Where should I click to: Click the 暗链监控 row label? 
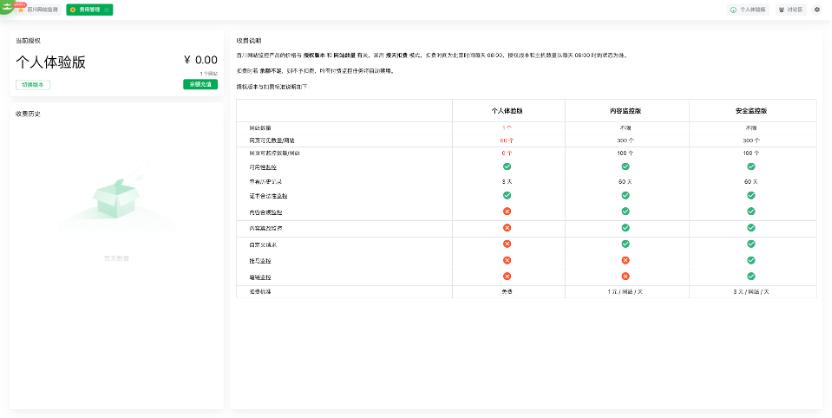(261, 277)
